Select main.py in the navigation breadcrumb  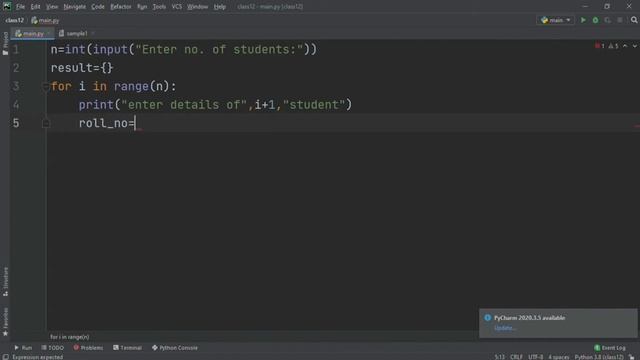click(45, 20)
